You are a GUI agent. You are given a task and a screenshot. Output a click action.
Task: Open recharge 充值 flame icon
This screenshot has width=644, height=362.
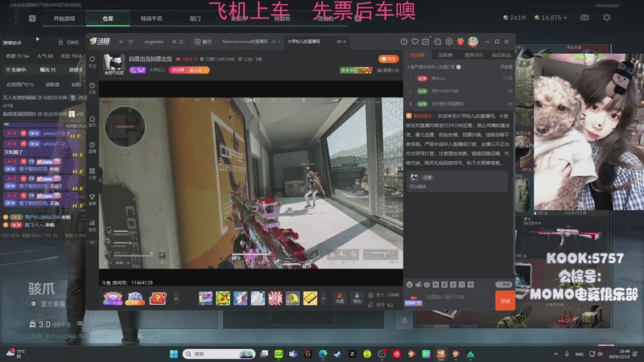[340, 298]
